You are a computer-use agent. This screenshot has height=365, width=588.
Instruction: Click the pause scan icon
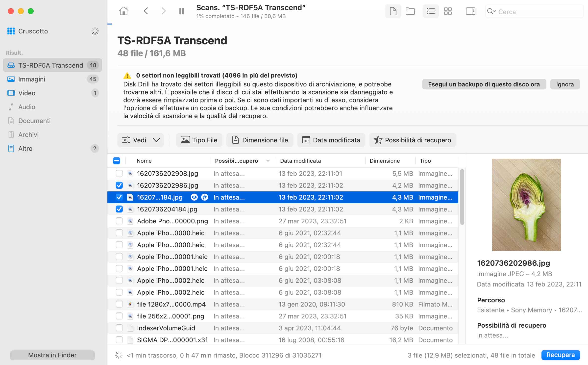coord(182,11)
